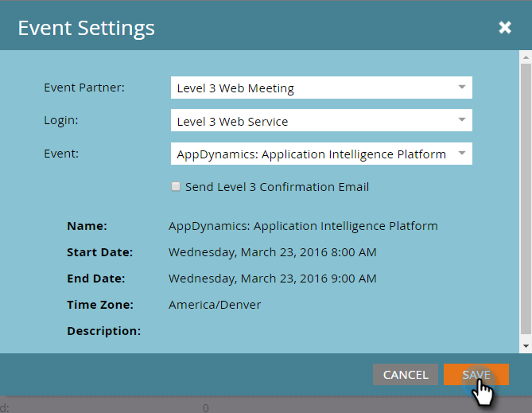The width and height of the screenshot is (532, 413).
Task: Click the bold Time Zone label
Action: 100,305
